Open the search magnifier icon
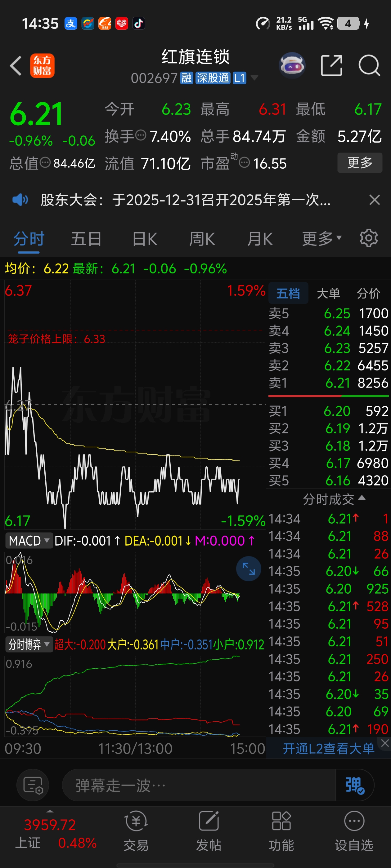Viewport: 391px width, 868px height. coord(369,65)
